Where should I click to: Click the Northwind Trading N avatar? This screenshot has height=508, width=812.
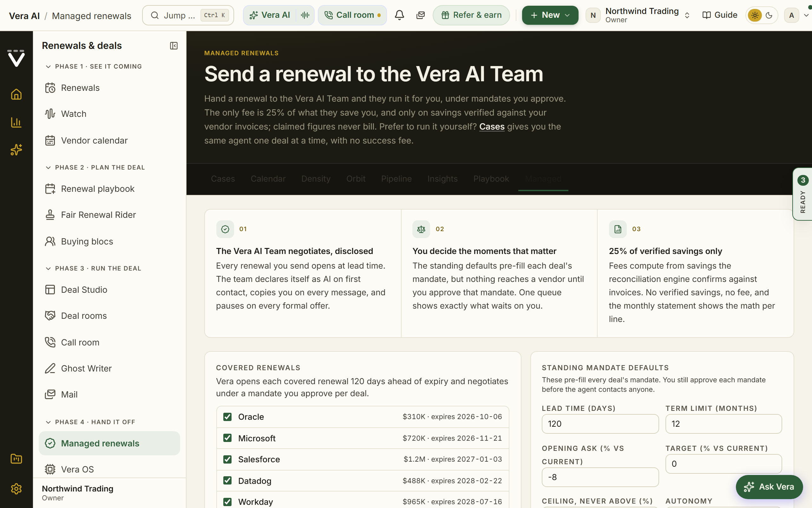593,15
